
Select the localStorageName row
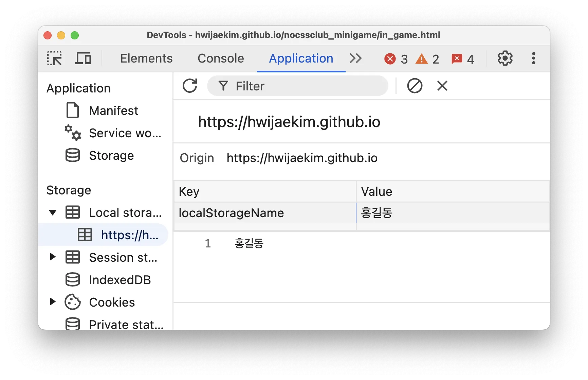[265, 213]
